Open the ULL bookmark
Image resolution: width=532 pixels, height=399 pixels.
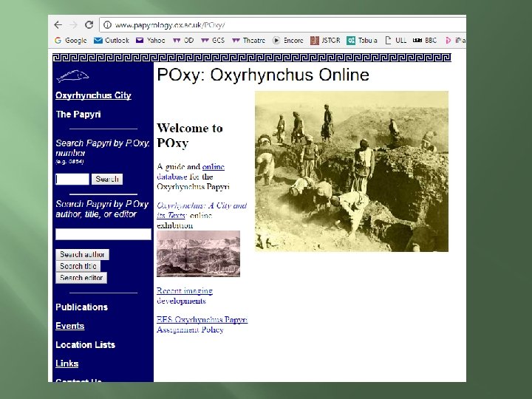pos(395,41)
